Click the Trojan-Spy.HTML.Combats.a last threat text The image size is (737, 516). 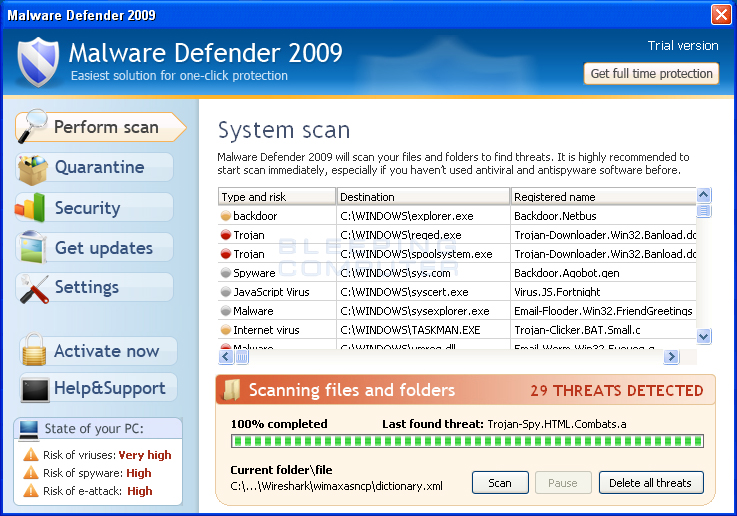point(557,424)
